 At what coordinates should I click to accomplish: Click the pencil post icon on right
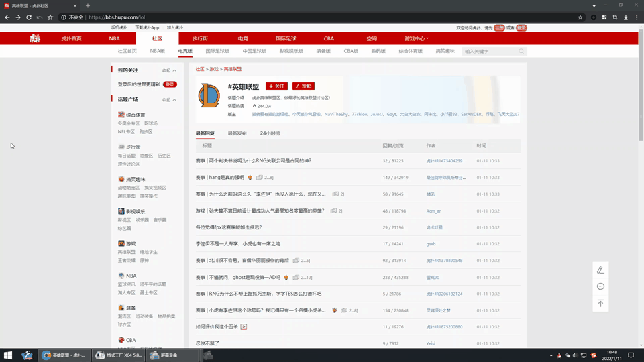[x=600, y=269]
